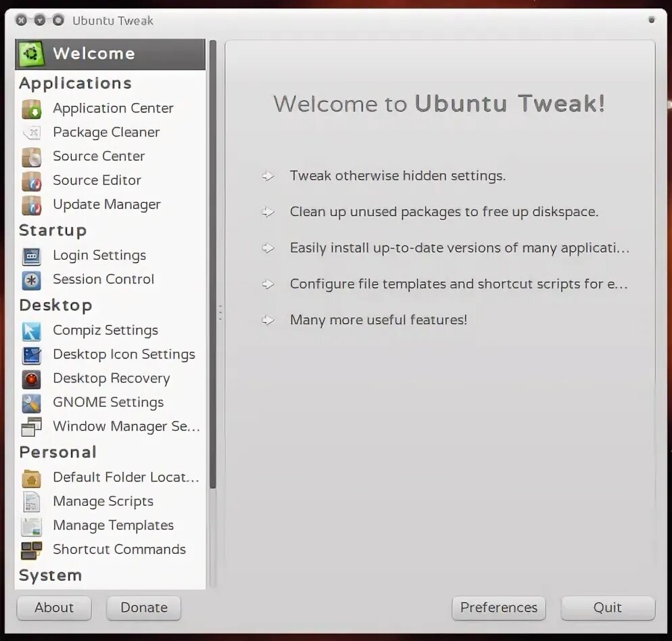Open Package Cleaner label
The width and height of the screenshot is (672, 641).
(x=106, y=132)
